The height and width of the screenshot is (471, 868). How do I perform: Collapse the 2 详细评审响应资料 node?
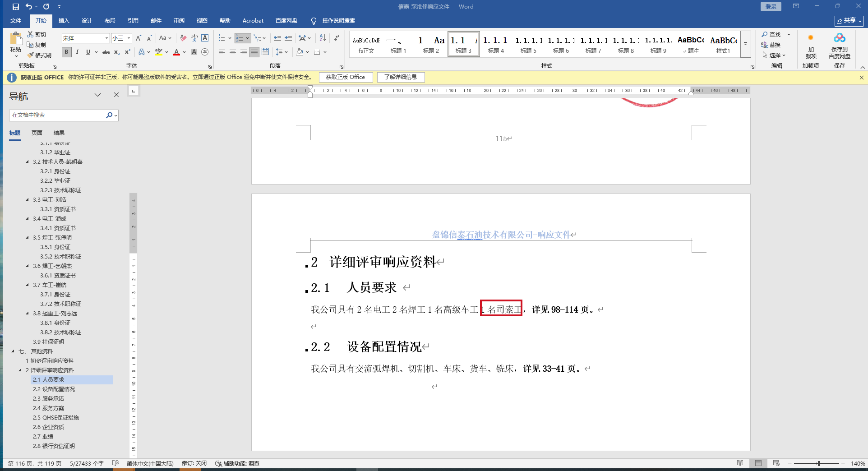(x=20, y=370)
